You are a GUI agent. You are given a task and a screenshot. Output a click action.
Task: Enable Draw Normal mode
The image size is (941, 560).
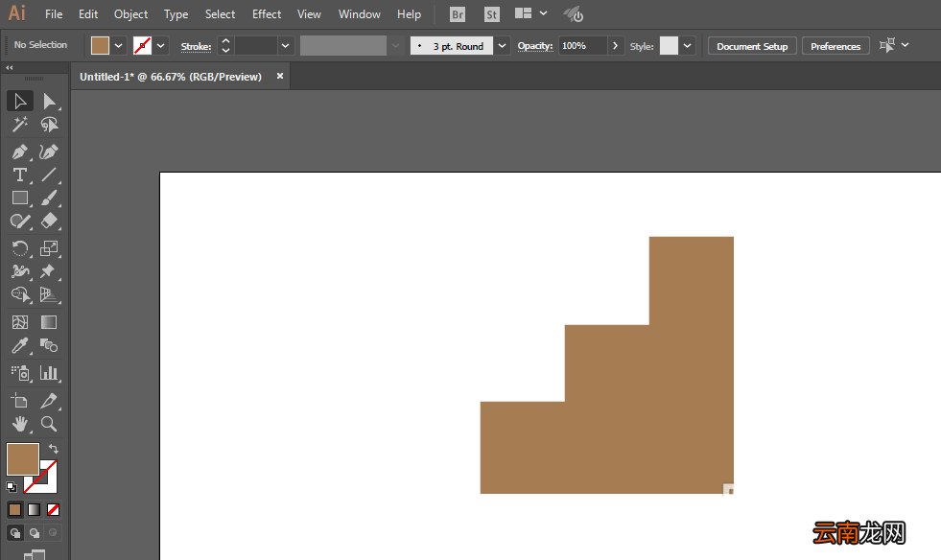[15, 532]
